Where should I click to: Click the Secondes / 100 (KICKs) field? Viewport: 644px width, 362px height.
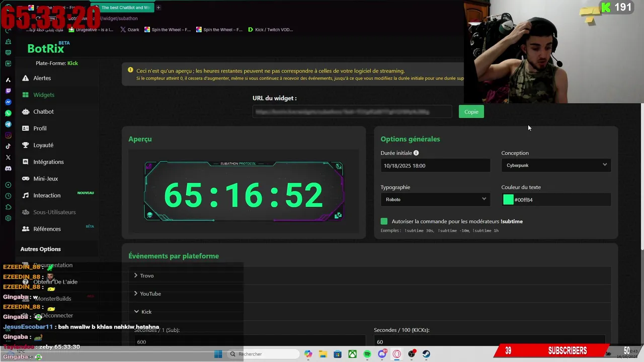489,342
